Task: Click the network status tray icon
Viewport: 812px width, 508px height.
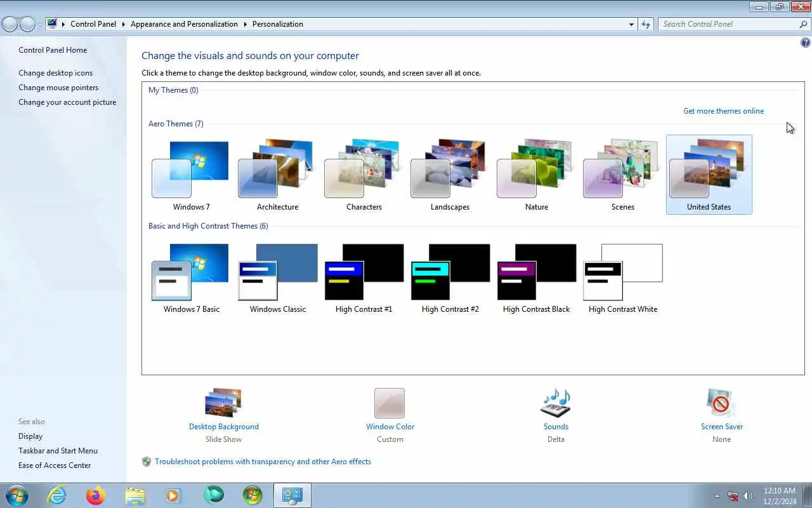Action: coord(733,496)
